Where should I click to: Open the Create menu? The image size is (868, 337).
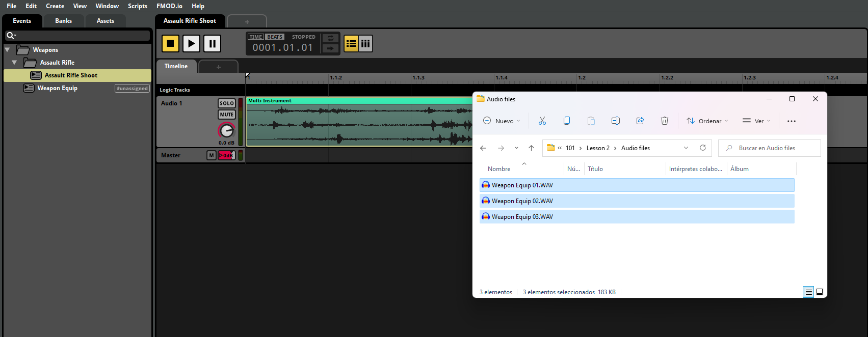click(x=55, y=6)
